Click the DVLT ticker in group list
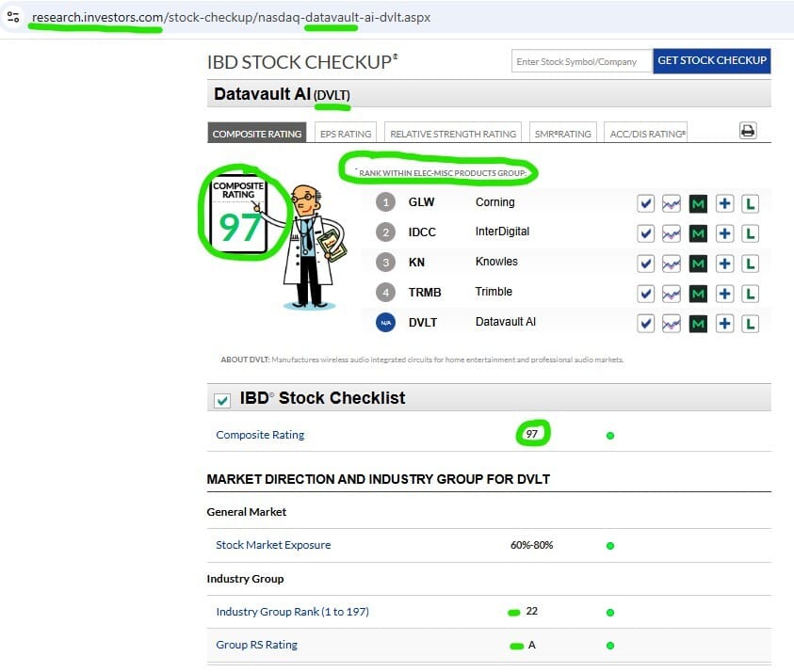The height and width of the screenshot is (672, 794). coord(422,322)
